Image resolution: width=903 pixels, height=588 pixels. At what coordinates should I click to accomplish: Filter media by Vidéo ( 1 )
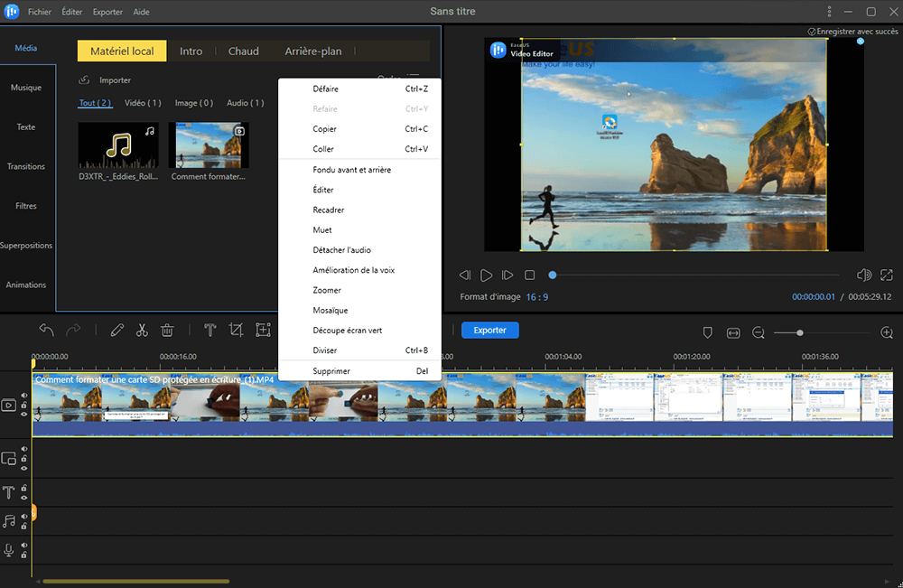click(143, 103)
